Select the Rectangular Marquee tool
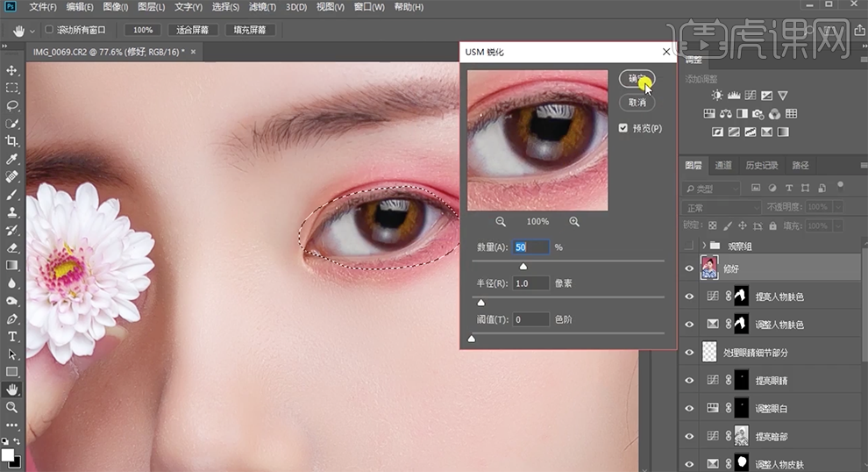Screen dimensions: 868x472 click(x=11, y=88)
